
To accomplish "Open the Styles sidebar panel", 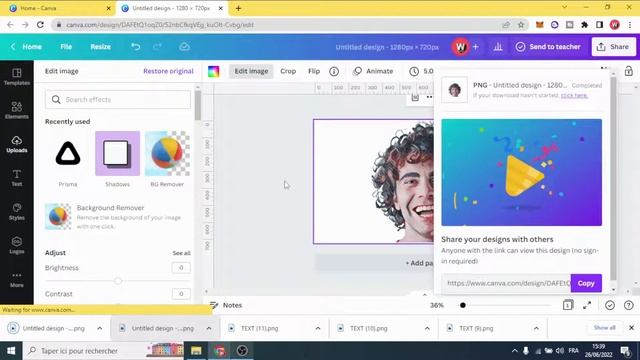I will click(x=17, y=211).
